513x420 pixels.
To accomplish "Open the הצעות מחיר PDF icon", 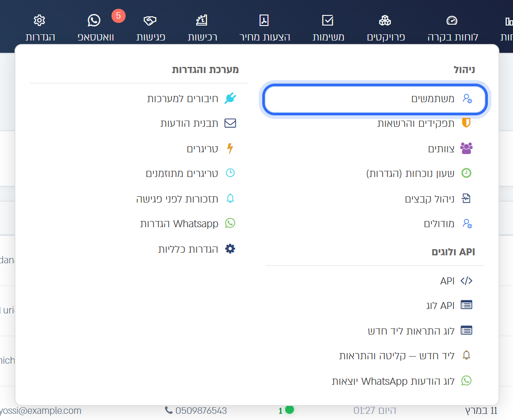I will (x=264, y=20).
